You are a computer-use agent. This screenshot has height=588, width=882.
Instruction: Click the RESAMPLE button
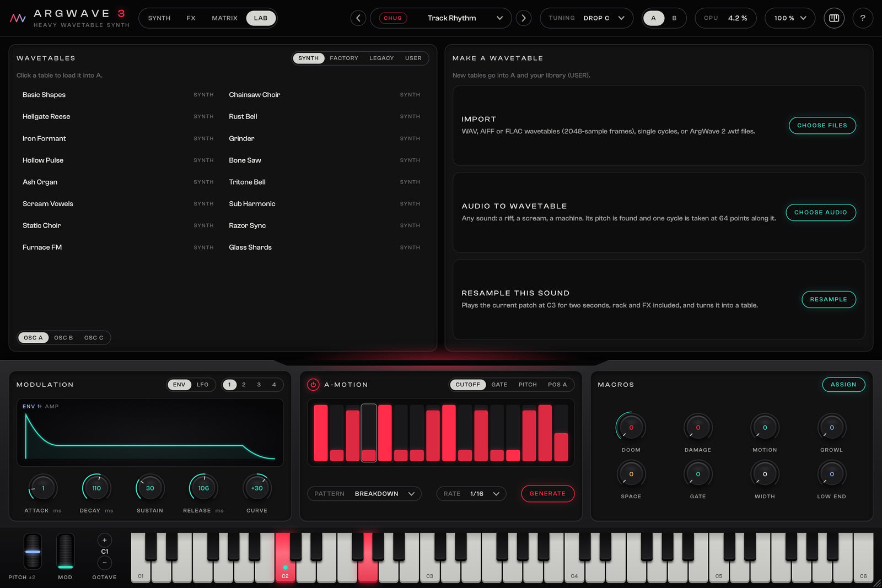pyautogui.click(x=829, y=300)
